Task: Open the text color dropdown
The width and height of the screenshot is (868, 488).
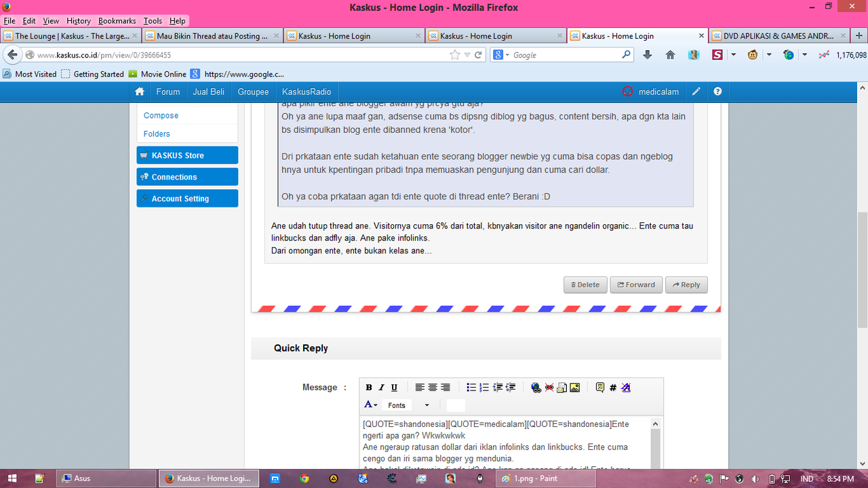Action: point(371,405)
